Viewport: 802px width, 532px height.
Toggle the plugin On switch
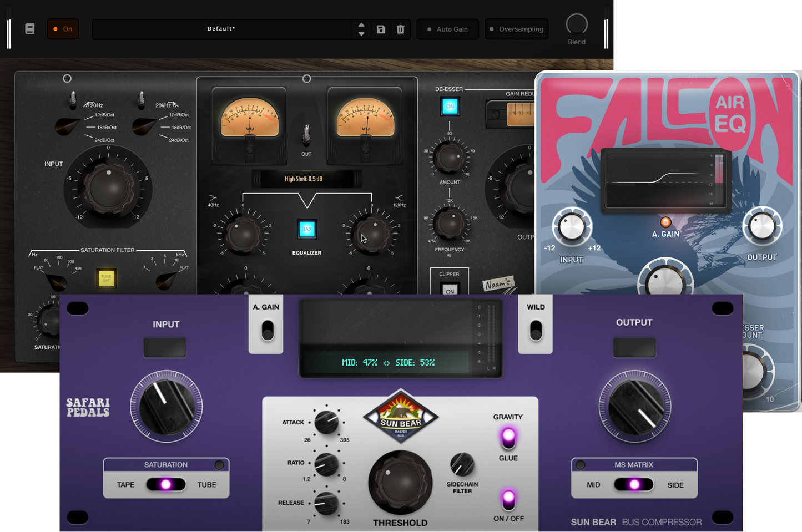(x=63, y=29)
